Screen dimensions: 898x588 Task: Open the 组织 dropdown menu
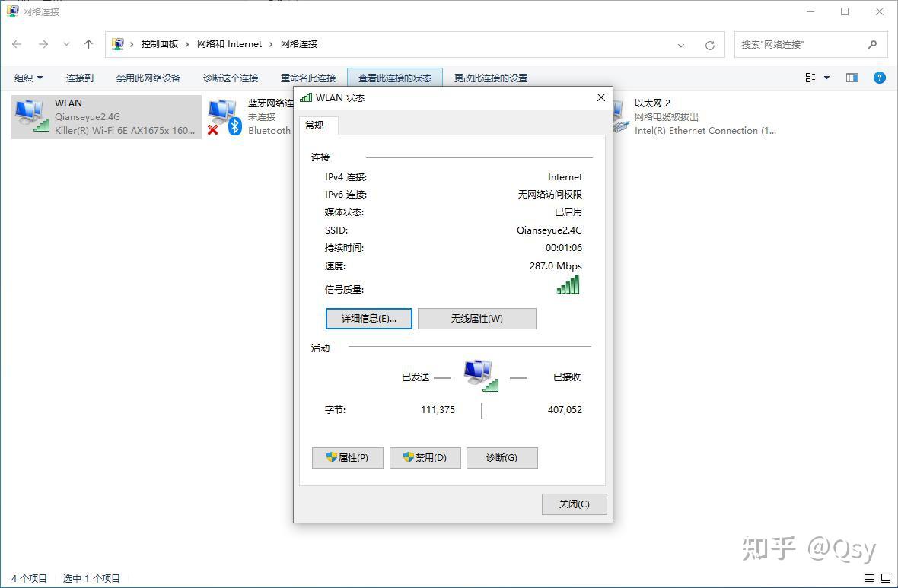tap(28, 77)
